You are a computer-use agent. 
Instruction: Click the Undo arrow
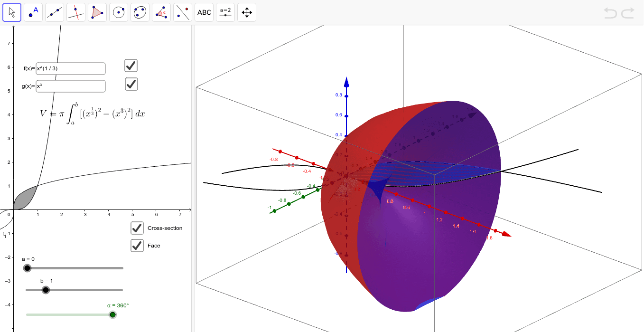[610, 14]
